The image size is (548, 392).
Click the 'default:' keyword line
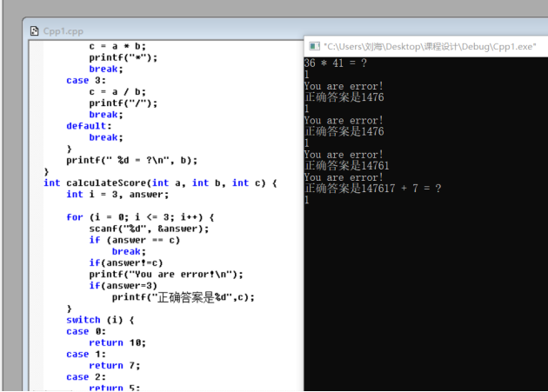pos(89,126)
